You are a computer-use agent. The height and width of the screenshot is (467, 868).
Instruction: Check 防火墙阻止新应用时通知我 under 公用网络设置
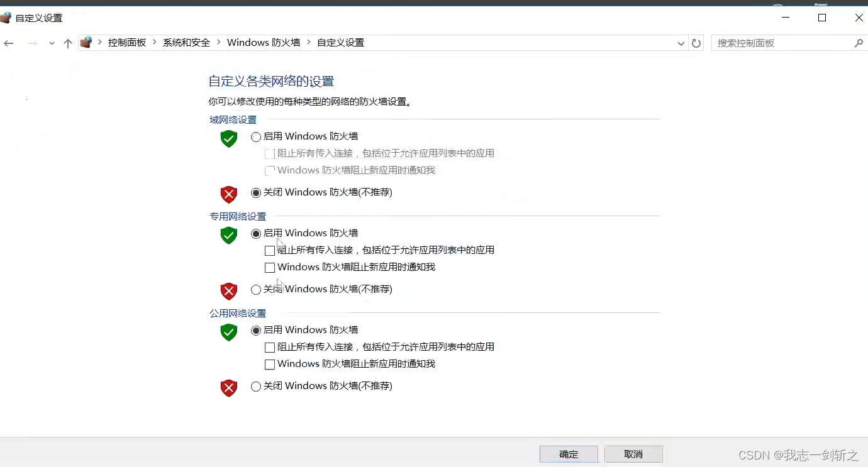point(270,365)
